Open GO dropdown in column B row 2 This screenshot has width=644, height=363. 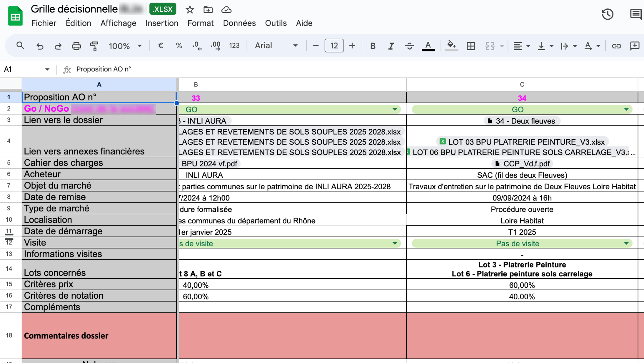click(x=395, y=109)
